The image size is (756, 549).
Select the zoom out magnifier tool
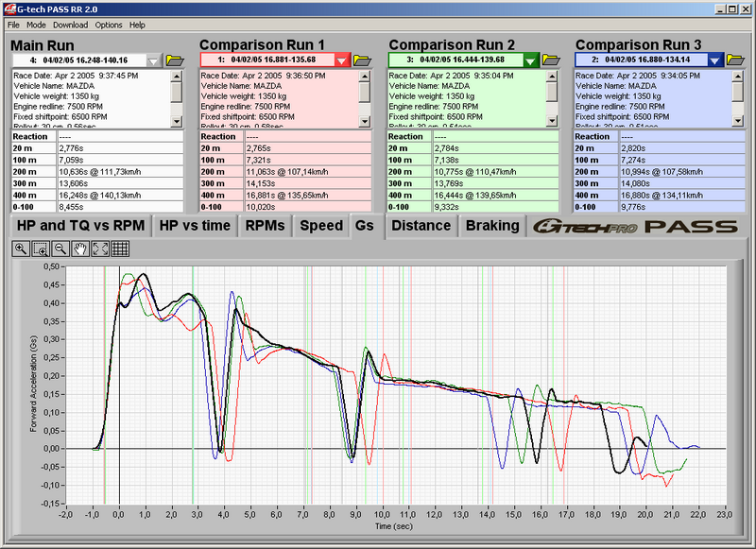tap(60, 249)
